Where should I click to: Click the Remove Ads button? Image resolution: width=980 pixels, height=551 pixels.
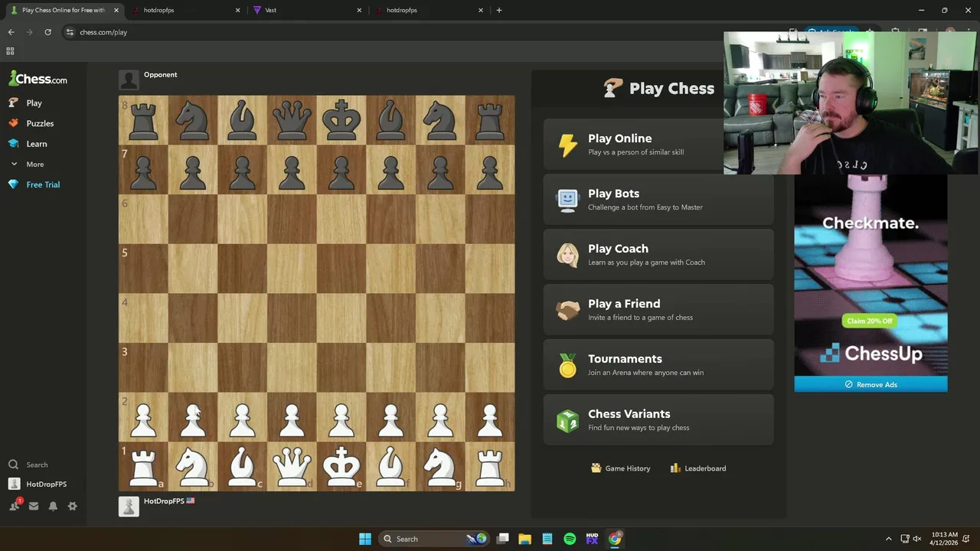click(871, 384)
